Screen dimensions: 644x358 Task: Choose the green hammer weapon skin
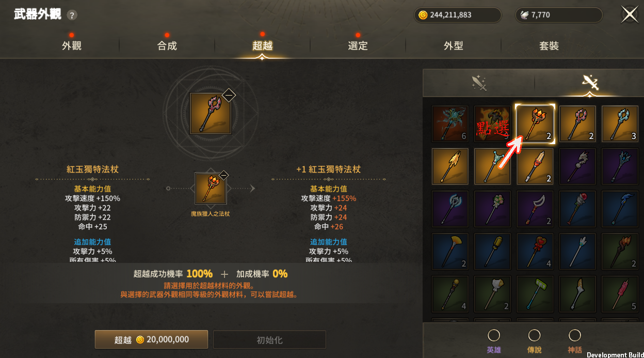click(x=535, y=294)
